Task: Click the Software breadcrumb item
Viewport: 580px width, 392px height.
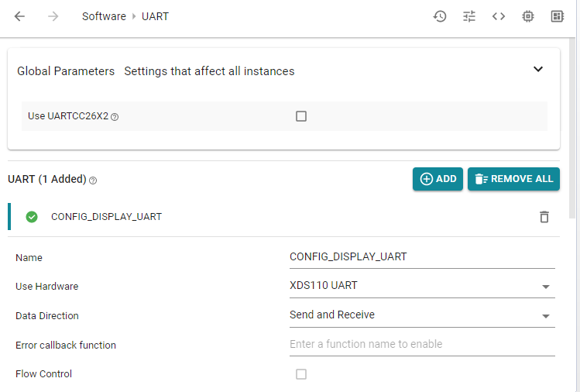Action: [x=104, y=16]
